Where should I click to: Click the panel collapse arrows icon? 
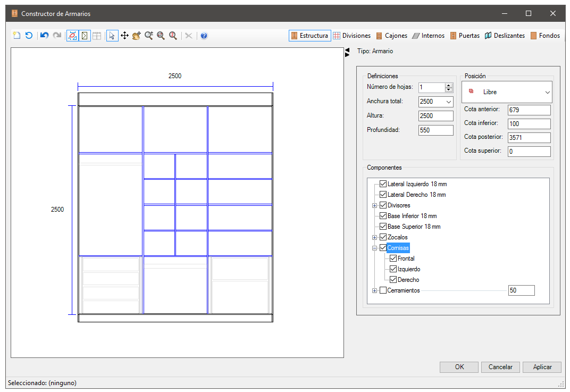click(x=347, y=52)
